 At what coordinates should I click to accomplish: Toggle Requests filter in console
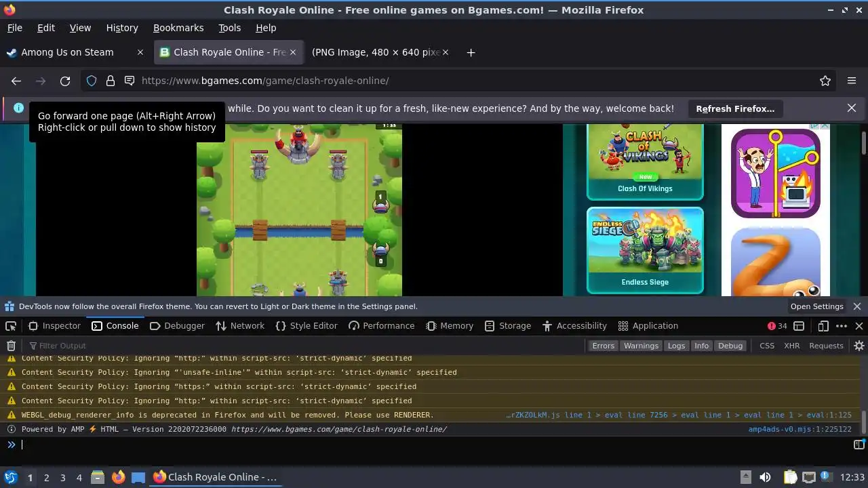tap(826, 346)
